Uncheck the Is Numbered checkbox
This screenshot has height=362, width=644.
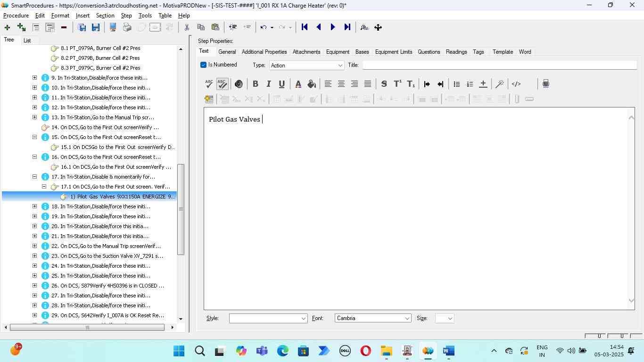204,65
